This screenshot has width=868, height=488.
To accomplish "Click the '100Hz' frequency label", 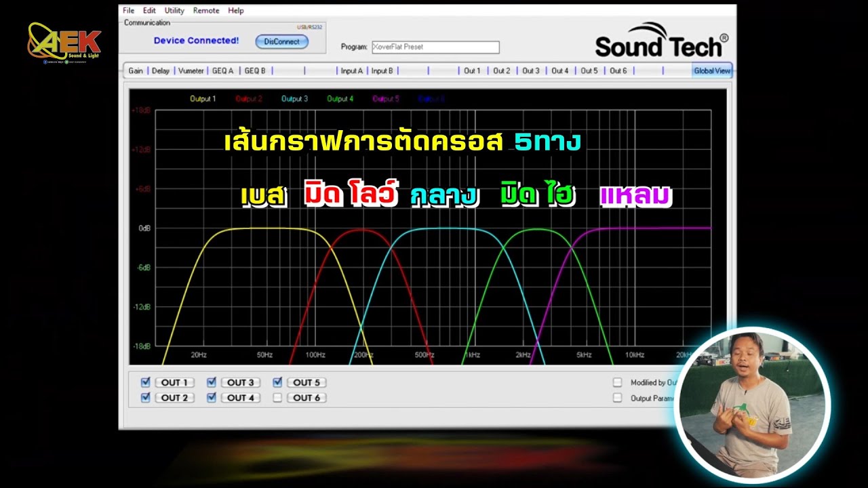I will 315,354.
